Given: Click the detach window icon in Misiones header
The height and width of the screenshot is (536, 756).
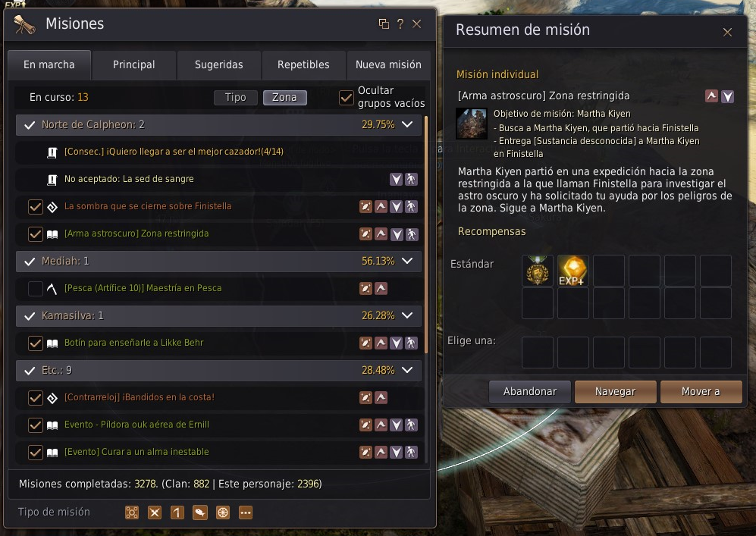Looking at the screenshot, I should point(384,24).
